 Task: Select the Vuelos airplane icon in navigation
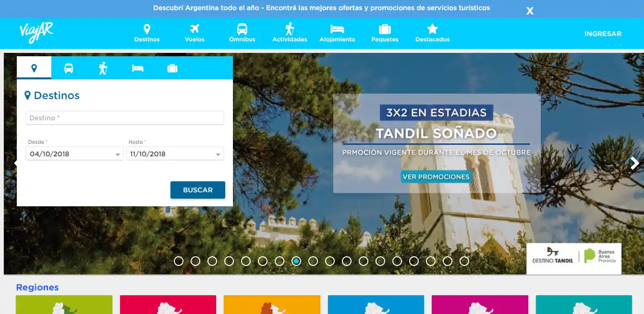click(x=194, y=28)
